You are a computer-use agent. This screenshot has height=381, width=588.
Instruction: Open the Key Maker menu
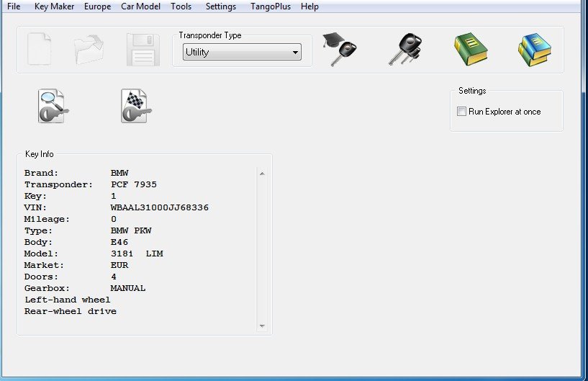click(55, 6)
